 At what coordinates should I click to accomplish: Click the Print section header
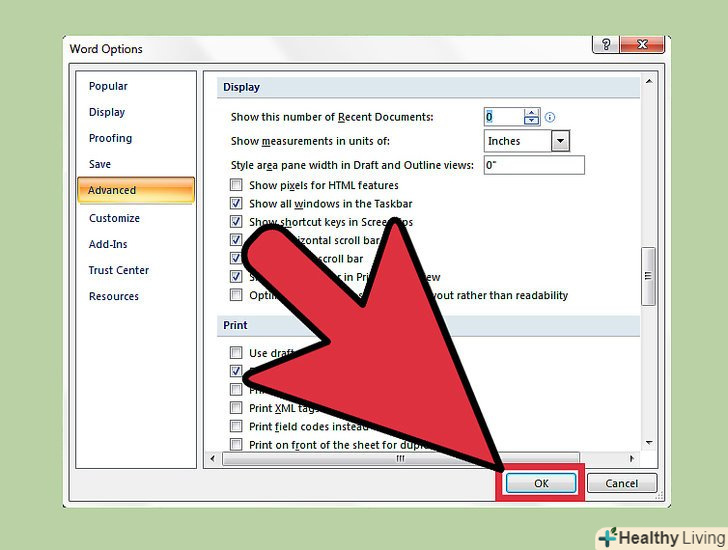click(428, 325)
